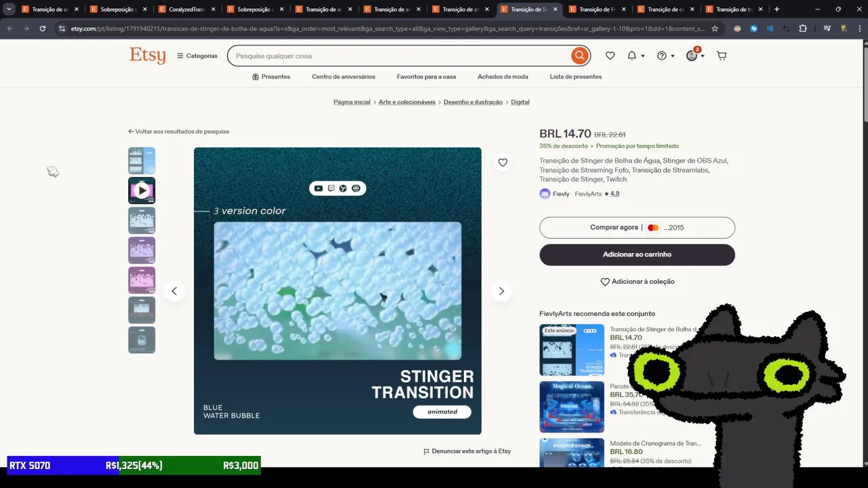This screenshot has height=488, width=868.
Task: Open the shopping cart icon
Action: point(722,56)
